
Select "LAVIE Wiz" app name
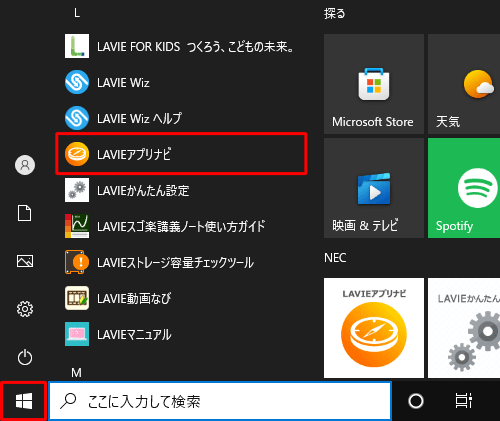coord(123,83)
